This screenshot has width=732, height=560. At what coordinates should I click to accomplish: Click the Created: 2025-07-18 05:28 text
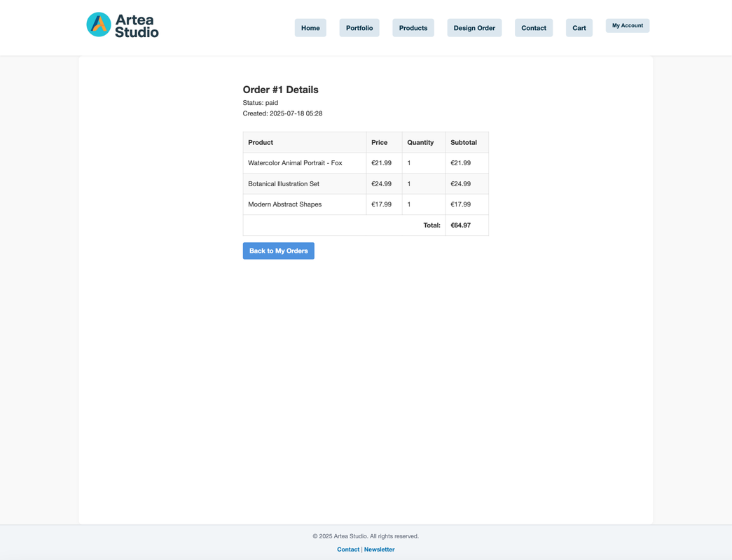pos(282,113)
